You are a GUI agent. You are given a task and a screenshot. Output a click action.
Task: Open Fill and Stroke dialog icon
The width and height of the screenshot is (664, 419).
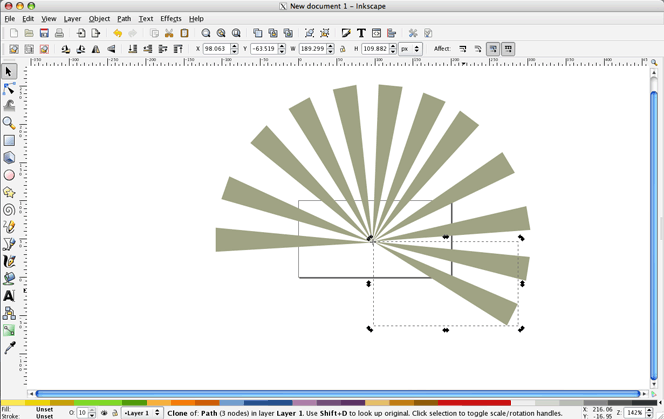pyautogui.click(x=346, y=33)
